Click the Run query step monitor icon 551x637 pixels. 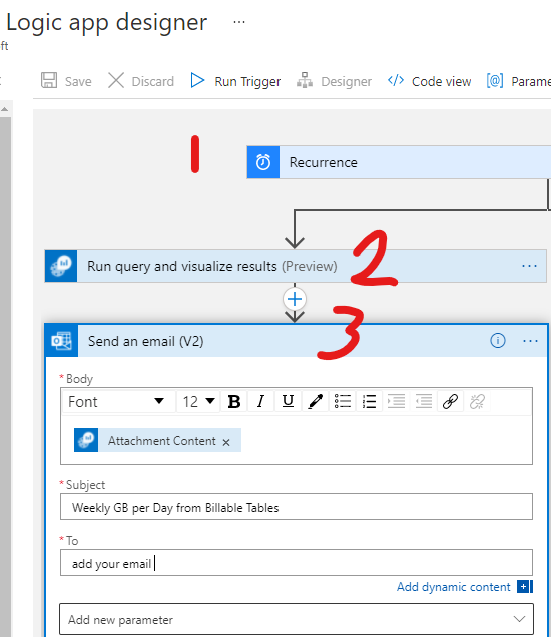point(61,266)
